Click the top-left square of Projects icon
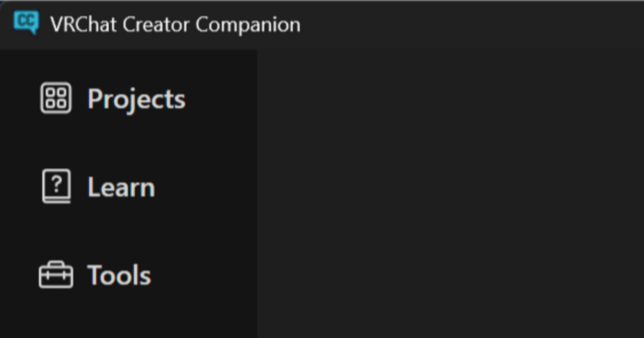Image resolution: width=644 pixels, height=338 pixels. [x=50, y=93]
